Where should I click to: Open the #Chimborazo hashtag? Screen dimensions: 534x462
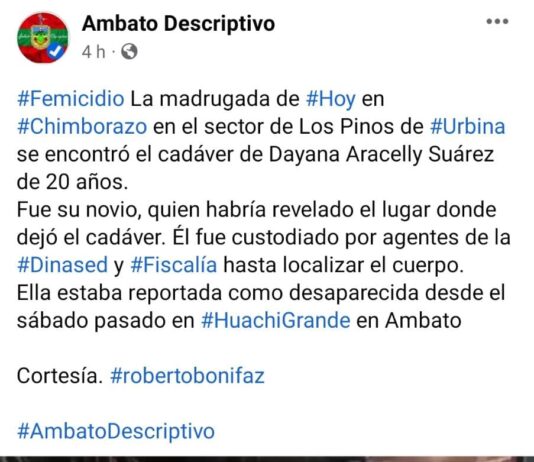(x=82, y=127)
